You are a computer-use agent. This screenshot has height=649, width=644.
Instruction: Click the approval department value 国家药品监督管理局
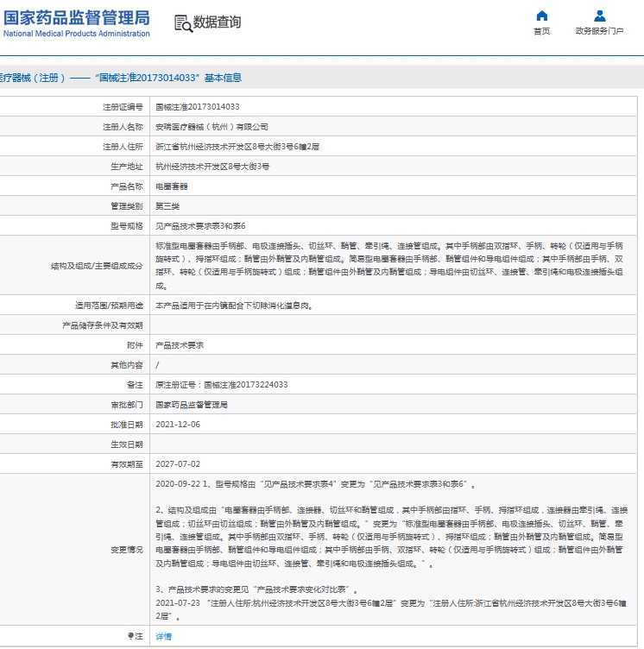point(192,405)
